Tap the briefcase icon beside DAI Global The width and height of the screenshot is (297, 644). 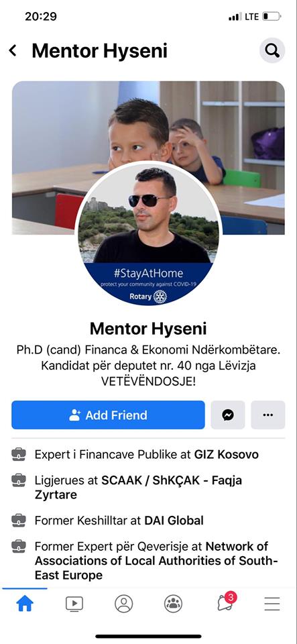pos(19,521)
